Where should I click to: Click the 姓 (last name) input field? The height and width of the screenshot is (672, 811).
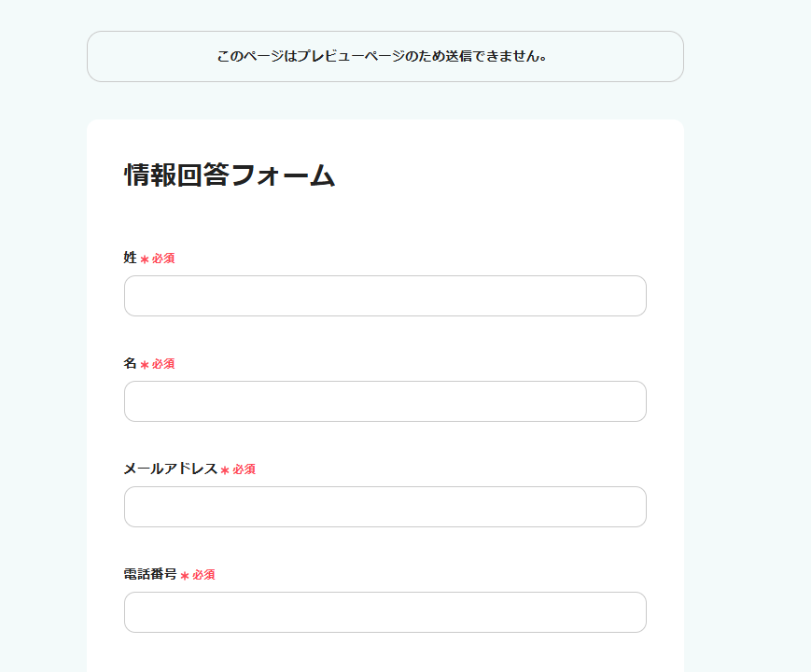coord(385,296)
